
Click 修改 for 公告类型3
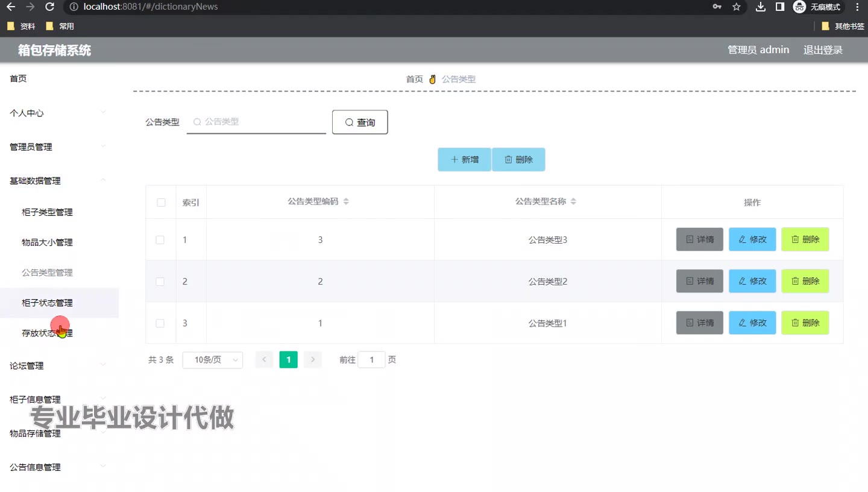click(752, 239)
